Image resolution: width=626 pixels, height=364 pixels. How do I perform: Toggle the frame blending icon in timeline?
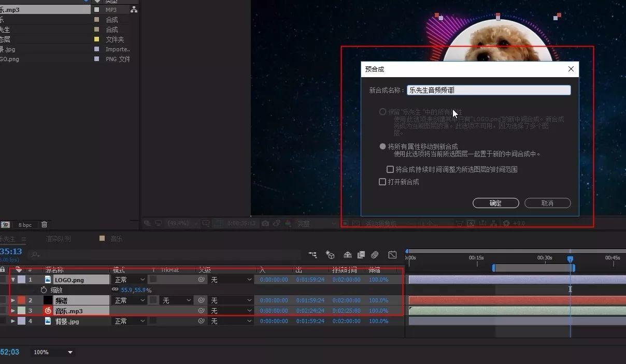[x=361, y=255]
